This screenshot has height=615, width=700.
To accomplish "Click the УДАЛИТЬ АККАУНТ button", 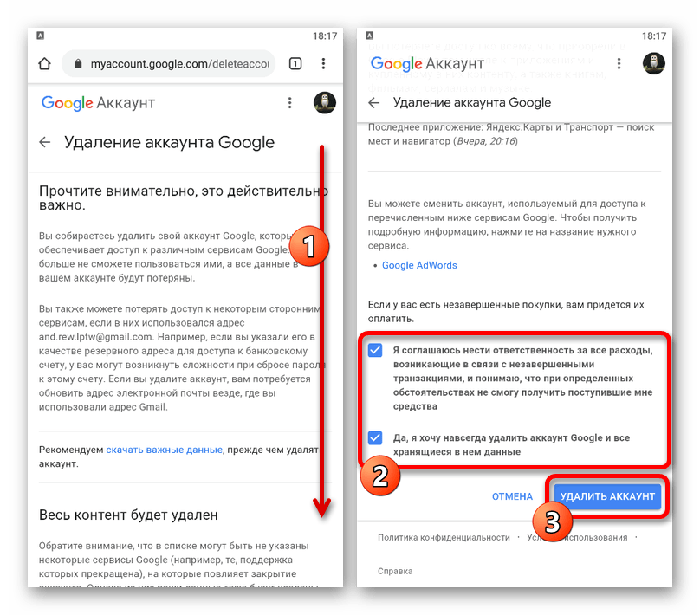I will (607, 496).
